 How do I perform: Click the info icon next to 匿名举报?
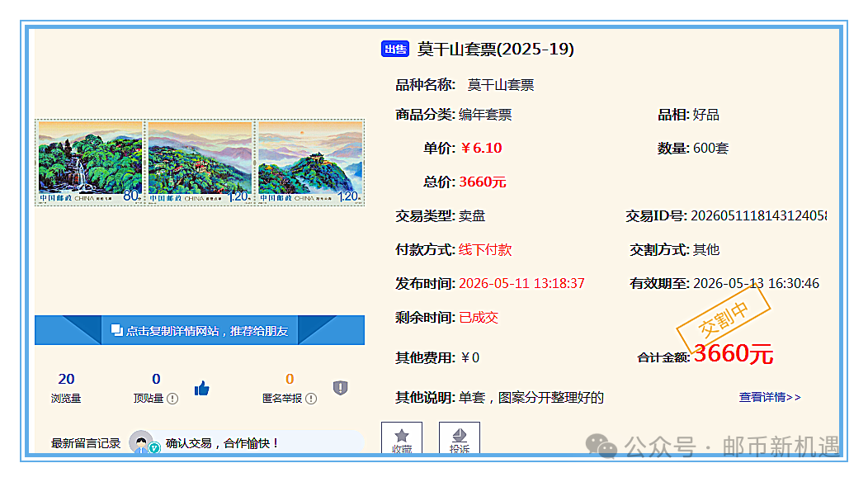point(311,399)
